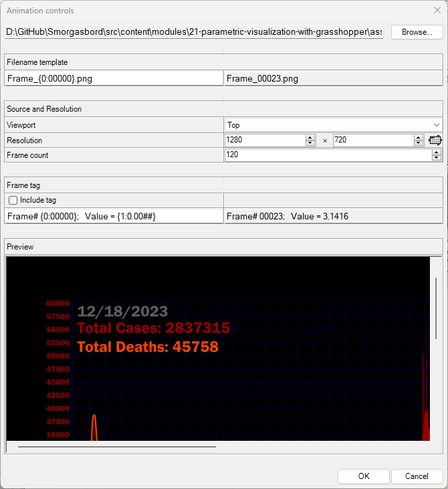Confirm animation settings with OK
The height and width of the screenshot is (489, 448).
pos(363,476)
